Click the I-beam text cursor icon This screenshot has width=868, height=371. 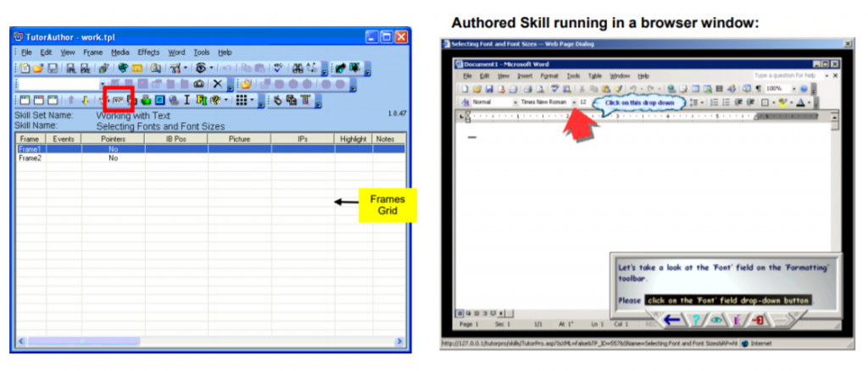(186, 101)
